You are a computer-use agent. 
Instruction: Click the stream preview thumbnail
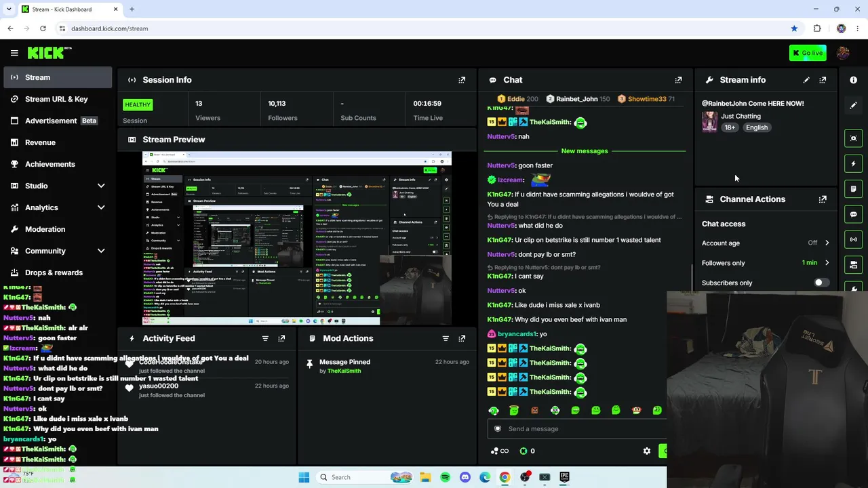(x=296, y=238)
